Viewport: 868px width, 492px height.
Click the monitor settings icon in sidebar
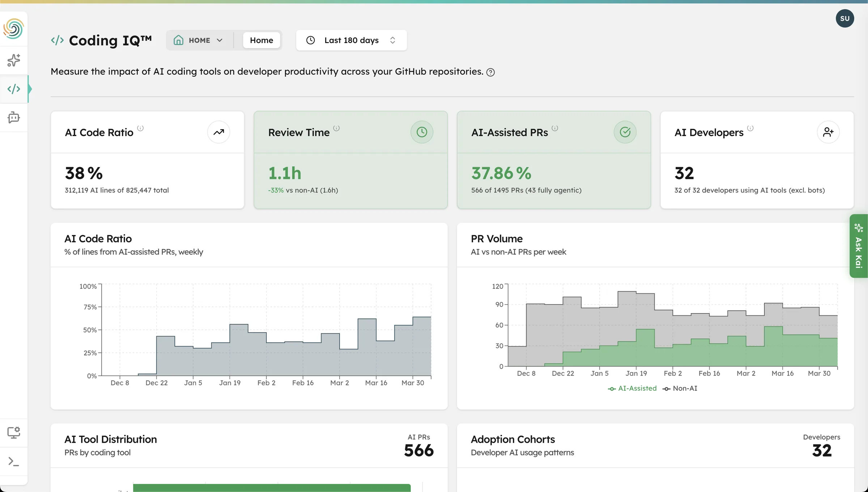[14, 432]
